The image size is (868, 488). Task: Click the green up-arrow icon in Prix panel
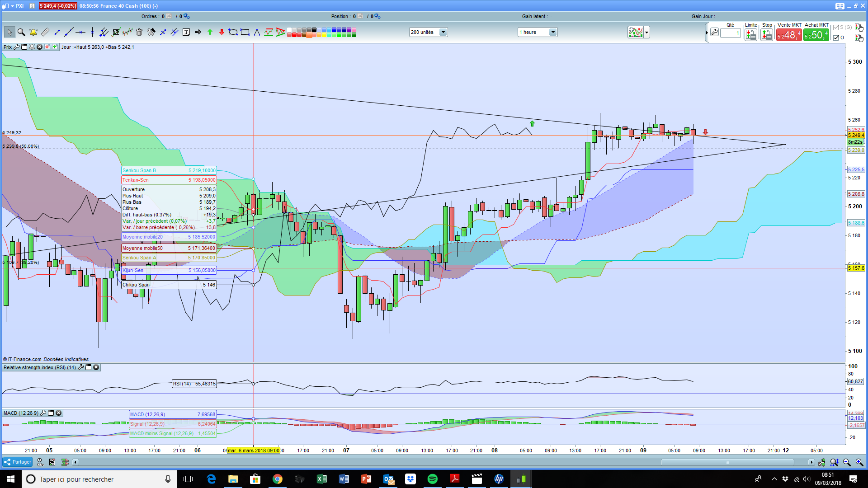click(x=55, y=47)
